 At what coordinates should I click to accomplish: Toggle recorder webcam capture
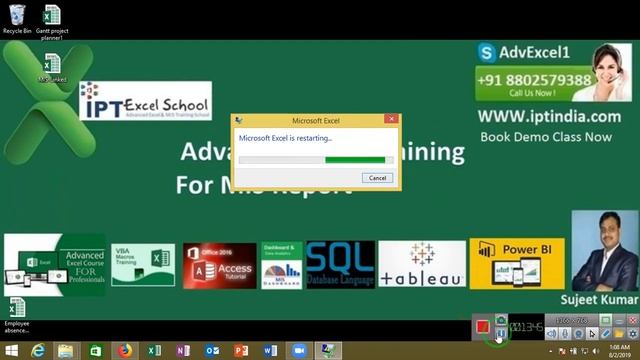pos(578,333)
